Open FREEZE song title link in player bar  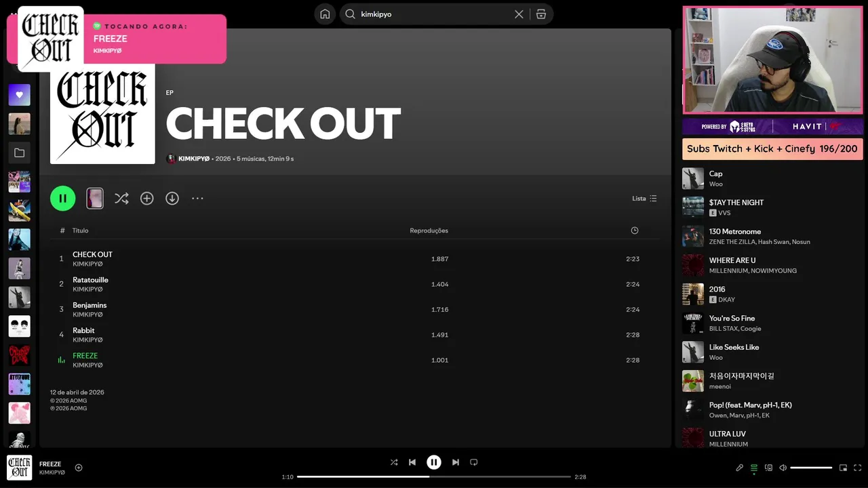(x=50, y=464)
